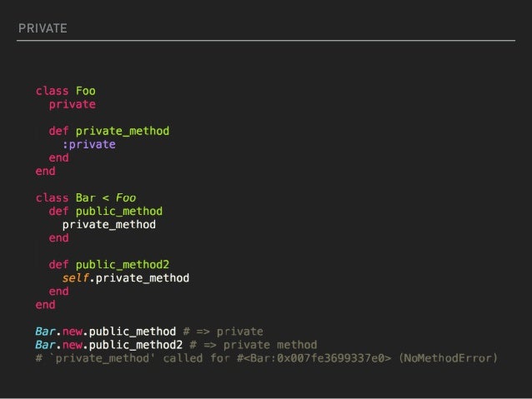Click the PRIVATE slide title
The height and width of the screenshot is (399, 532).
43,28
